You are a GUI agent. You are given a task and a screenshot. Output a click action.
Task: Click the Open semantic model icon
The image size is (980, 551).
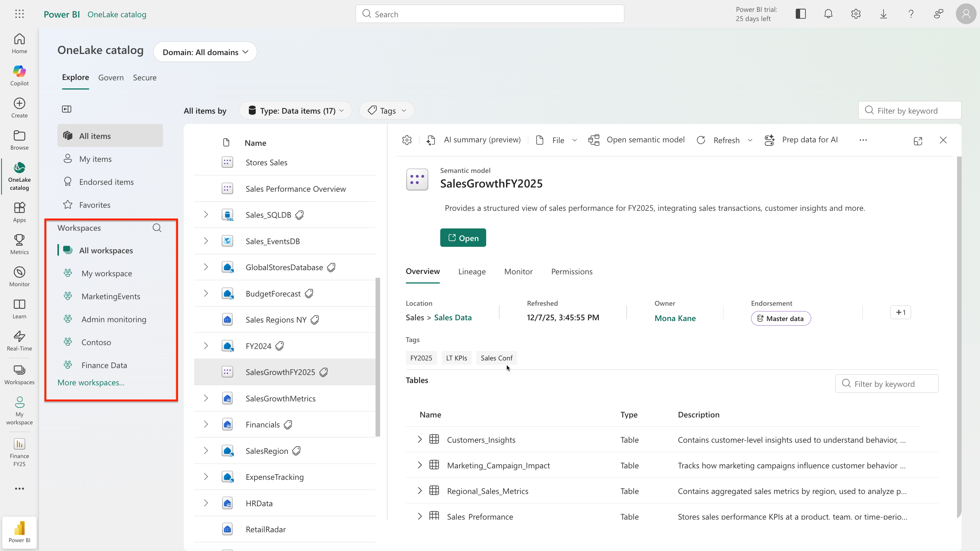[593, 140]
